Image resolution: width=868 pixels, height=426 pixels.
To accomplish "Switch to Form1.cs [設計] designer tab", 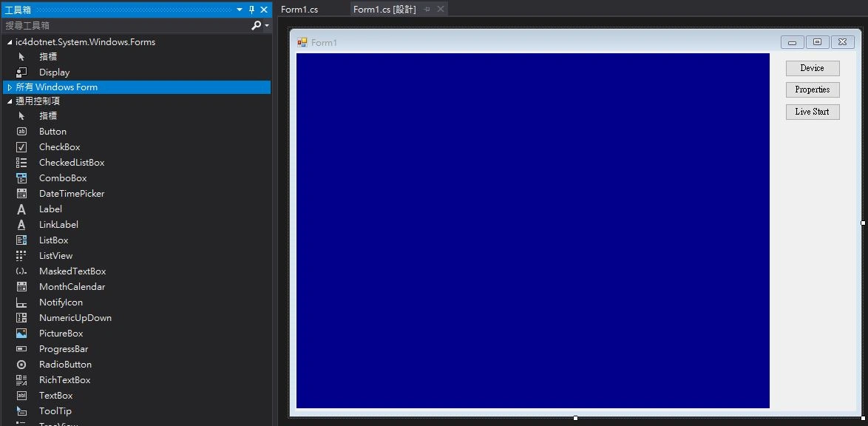I will (384, 10).
